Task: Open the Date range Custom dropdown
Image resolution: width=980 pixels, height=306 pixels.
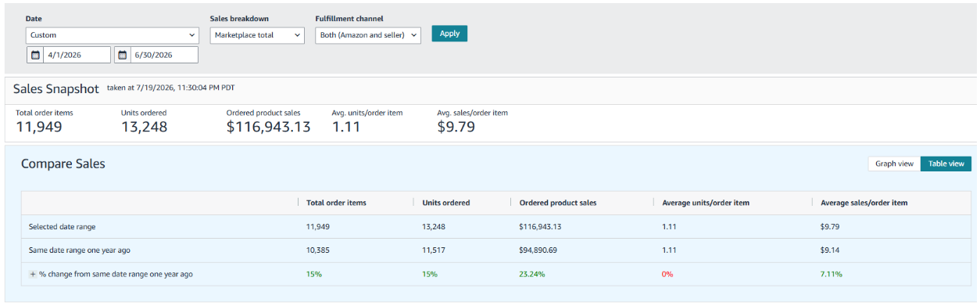Action: [x=113, y=35]
